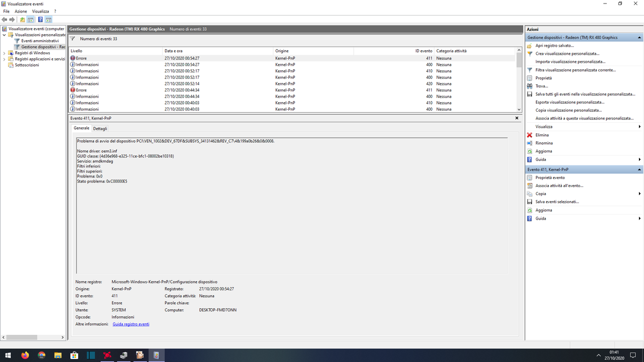The width and height of the screenshot is (644, 362).
Task: Expand the Copia submenu arrow
Action: click(x=639, y=194)
